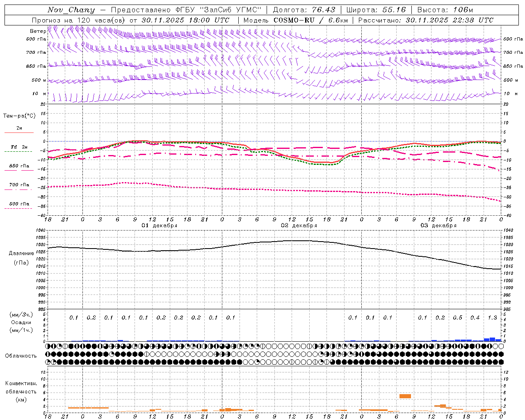Image resolution: width=525 pixels, height=420 pixels.
Task: Click the '0.4' precipitation amount value
Action: click(x=475, y=317)
